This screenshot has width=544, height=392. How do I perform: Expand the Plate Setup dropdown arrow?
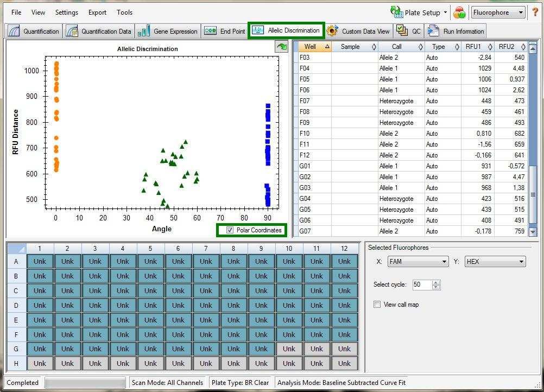pos(446,12)
